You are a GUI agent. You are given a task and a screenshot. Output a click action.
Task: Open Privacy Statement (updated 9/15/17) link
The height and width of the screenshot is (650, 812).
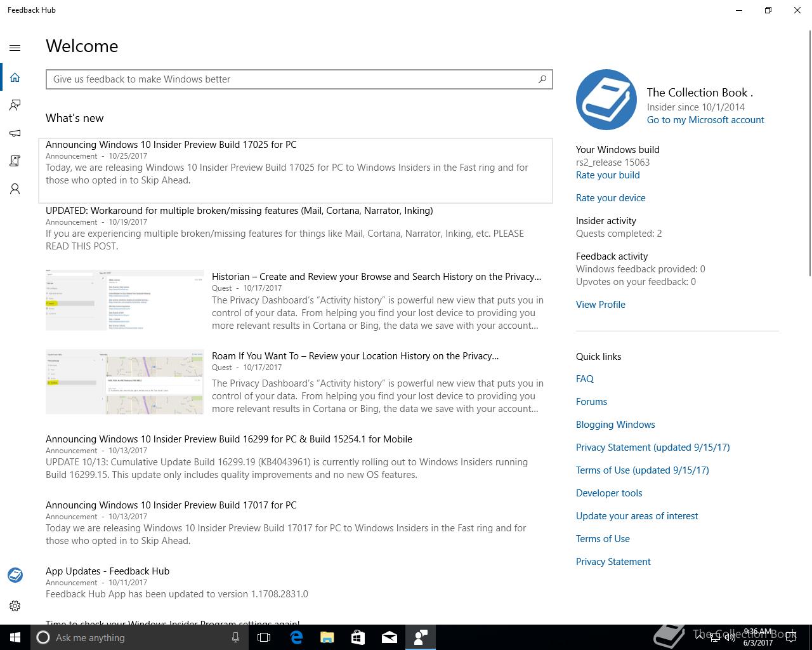(x=653, y=448)
